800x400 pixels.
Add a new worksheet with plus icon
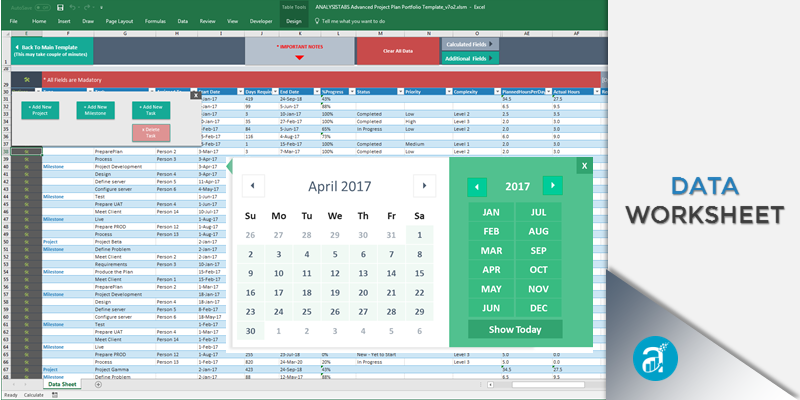pyautogui.click(x=98, y=384)
